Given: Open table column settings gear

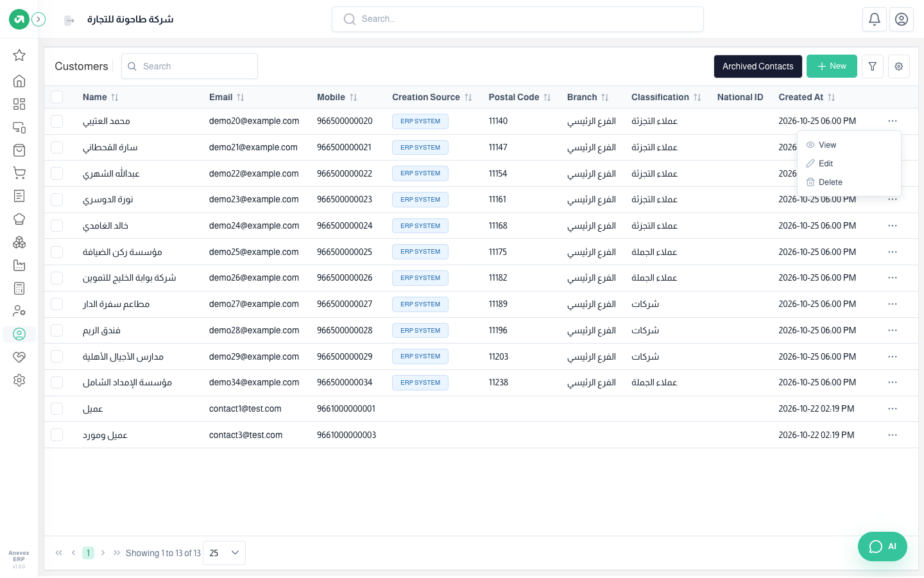Looking at the screenshot, I should [x=899, y=66].
